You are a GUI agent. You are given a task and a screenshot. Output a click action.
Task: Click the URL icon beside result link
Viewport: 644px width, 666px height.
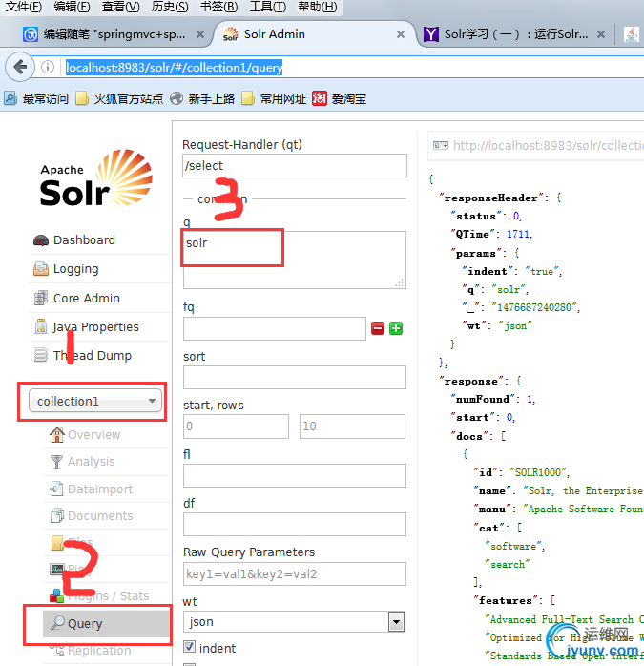[x=441, y=146]
